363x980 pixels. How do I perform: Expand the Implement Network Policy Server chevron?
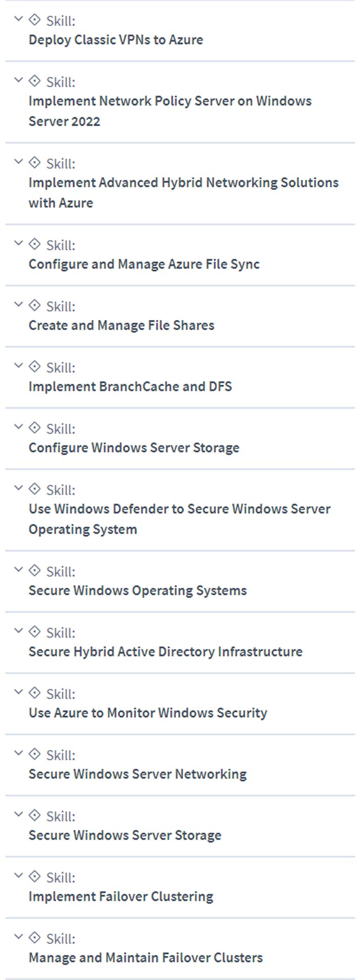pos(19,80)
